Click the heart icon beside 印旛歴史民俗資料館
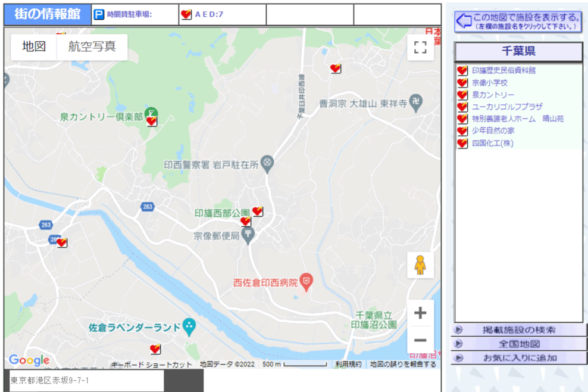This screenshot has width=588, height=392. (462, 70)
